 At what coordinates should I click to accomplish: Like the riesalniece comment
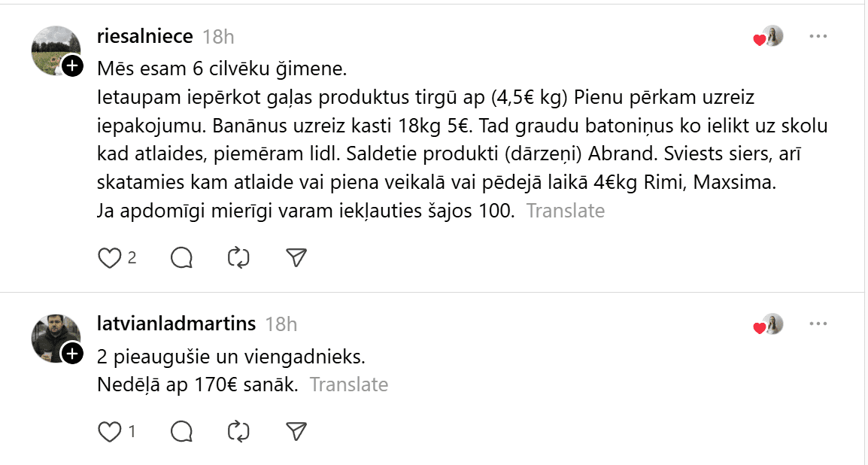(x=110, y=258)
